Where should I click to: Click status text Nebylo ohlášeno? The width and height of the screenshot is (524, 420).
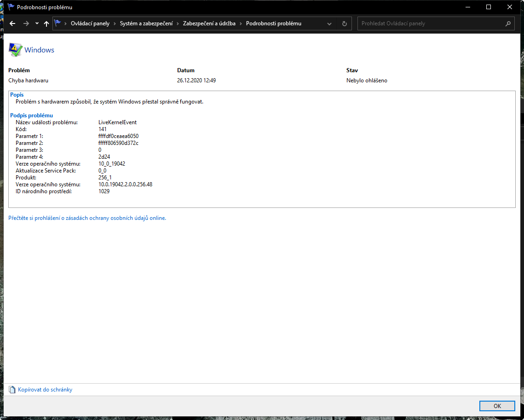(x=367, y=81)
